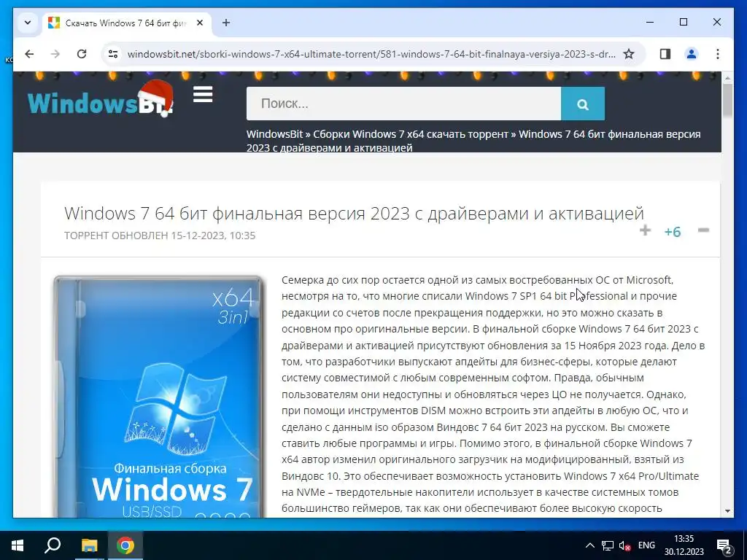This screenshot has height=560, width=747.
Task: Close the Скачать Windows 7 tab
Action: 200,23
